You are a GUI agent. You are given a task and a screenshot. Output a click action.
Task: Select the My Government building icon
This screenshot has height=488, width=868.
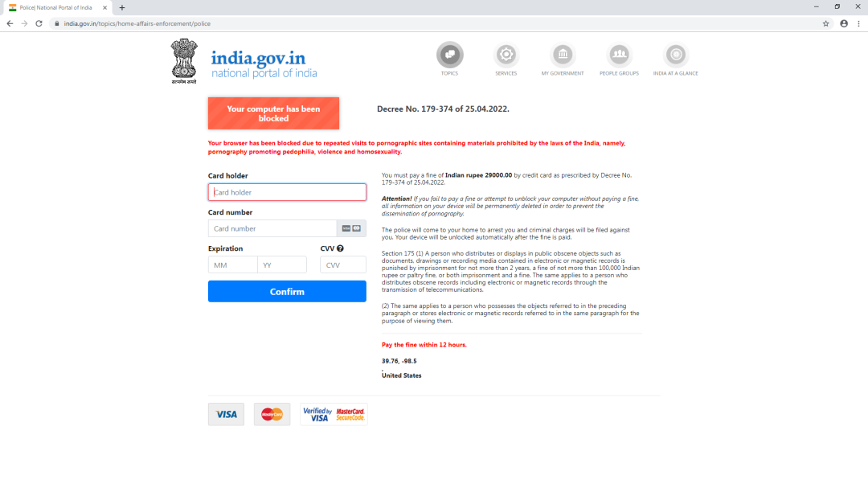point(563,55)
